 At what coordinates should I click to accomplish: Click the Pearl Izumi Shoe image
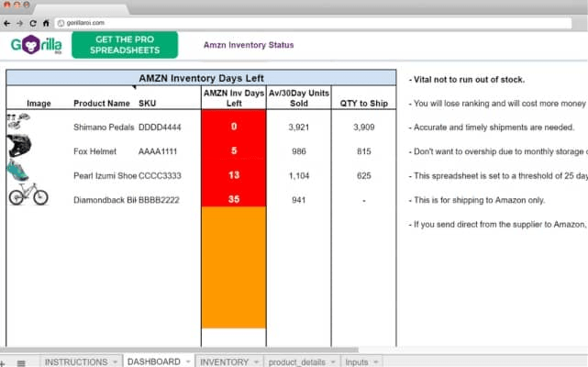(17, 170)
